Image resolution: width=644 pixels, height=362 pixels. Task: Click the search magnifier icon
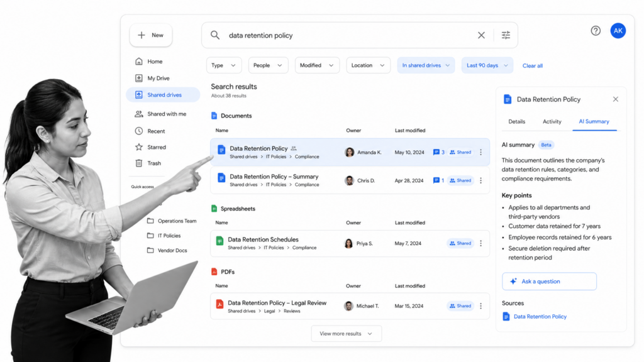point(215,35)
